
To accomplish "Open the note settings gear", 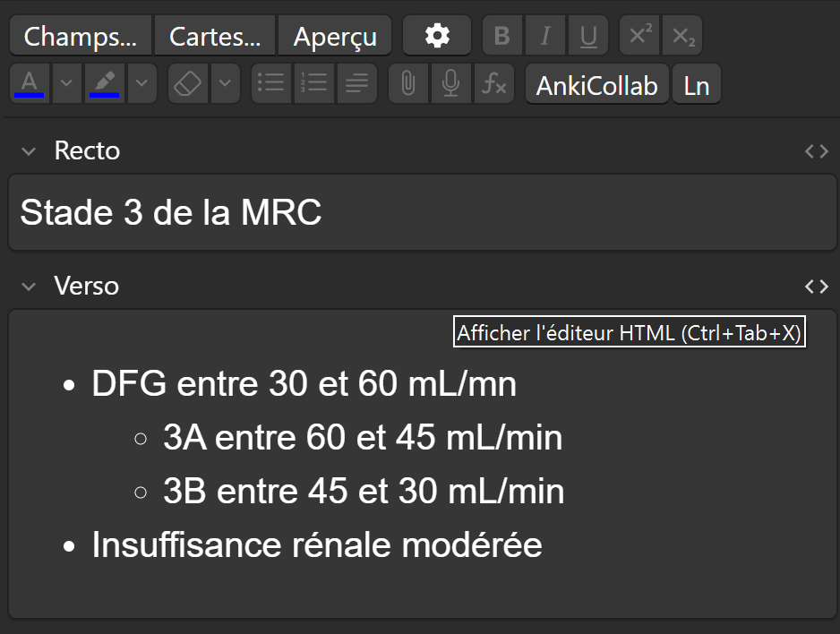I will (x=437, y=36).
